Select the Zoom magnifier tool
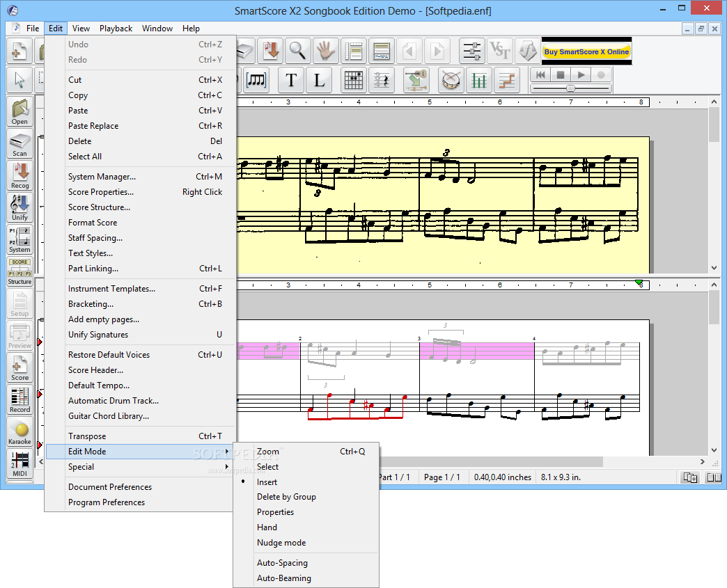Image resolution: width=727 pixels, height=588 pixels. (x=297, y=51)
